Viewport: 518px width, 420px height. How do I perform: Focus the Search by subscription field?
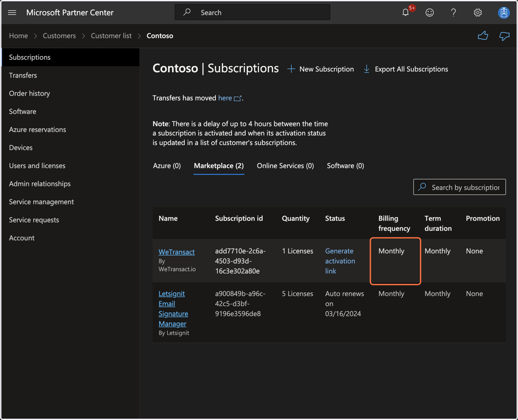(x=459, y=187)
